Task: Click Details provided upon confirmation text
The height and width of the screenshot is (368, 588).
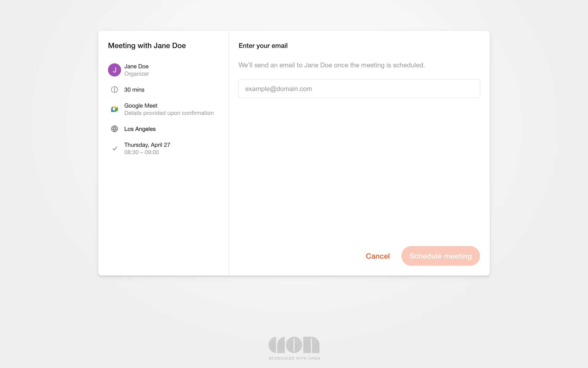Action: click(x=169, y=113)
